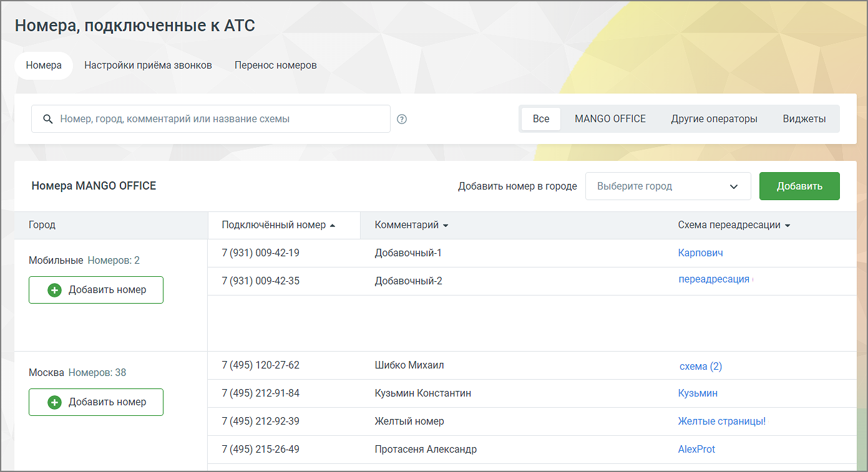Image resolution: width=868 pixels, height=472 pixels.
Task: Open the help question mark icon
Action: pos(402,119)
